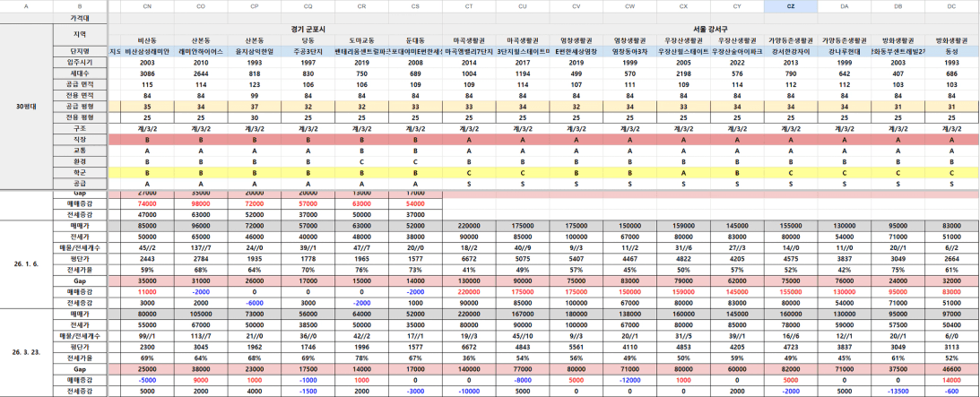980x397 pixels.
Task: Select column header CZ
Action: [x=790, y=6]
